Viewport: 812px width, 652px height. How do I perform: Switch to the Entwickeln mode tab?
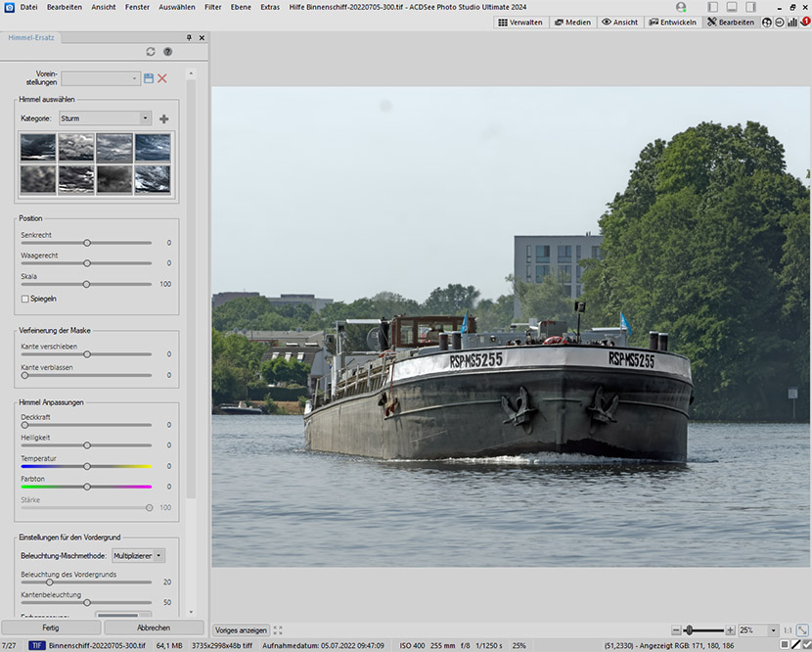tap(672, 22)
